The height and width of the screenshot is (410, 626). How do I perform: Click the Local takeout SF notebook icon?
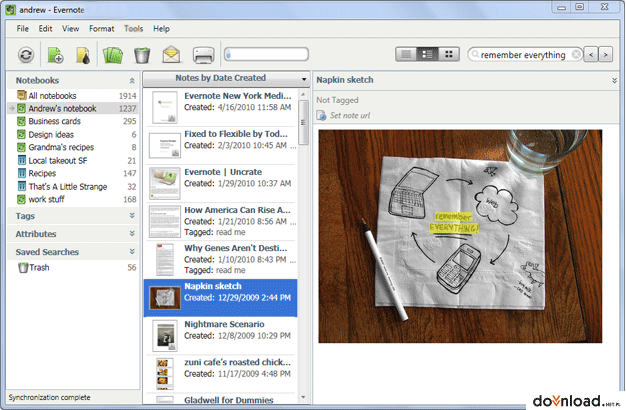point(22,160)
